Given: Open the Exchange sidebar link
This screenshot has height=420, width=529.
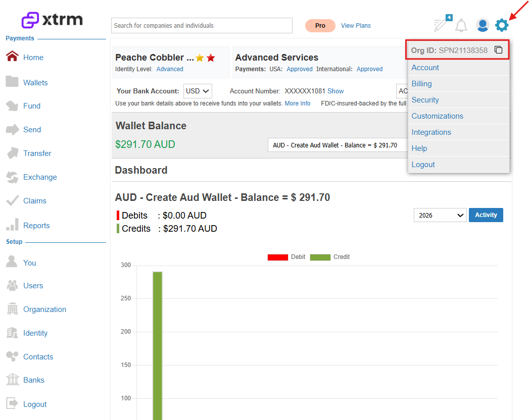Looking at the screenshot, I should (40, 177).
